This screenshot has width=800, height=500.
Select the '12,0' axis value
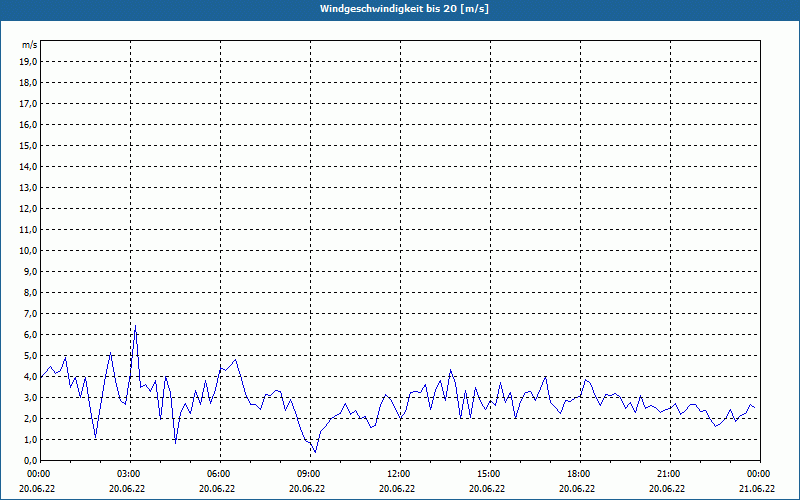click(30, 209)
